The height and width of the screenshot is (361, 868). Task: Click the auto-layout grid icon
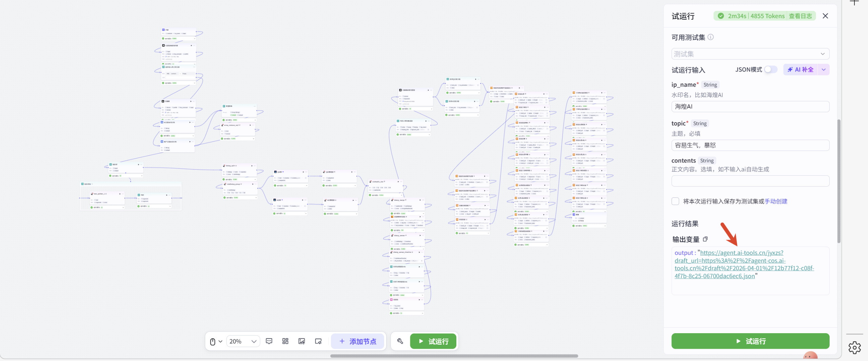coord(285,341)
